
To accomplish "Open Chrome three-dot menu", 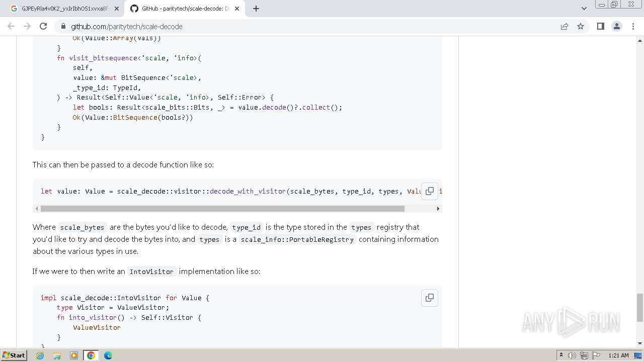I will click(x=632, y=26).
